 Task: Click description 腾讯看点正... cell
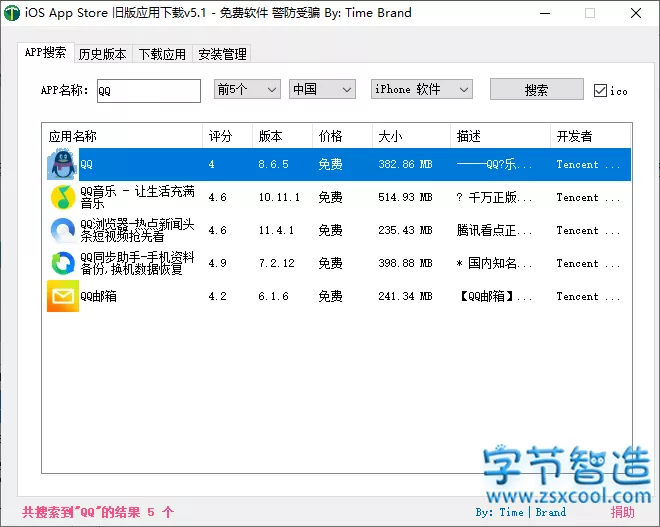494,230
